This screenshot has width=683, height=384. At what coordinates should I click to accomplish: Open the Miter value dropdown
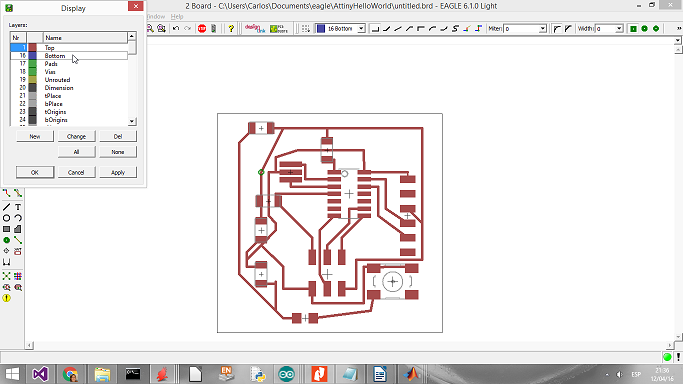[x=542, y=28]
